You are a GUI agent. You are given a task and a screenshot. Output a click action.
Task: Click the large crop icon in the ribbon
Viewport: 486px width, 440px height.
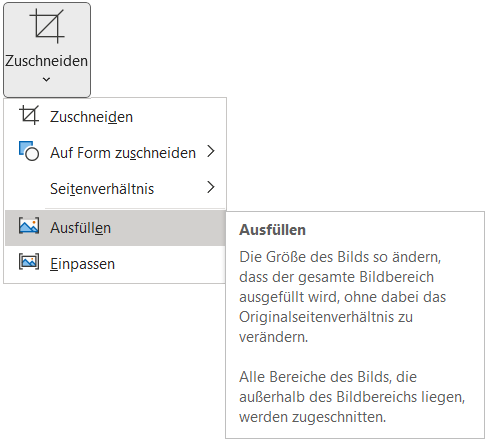(x=47, y=26)
